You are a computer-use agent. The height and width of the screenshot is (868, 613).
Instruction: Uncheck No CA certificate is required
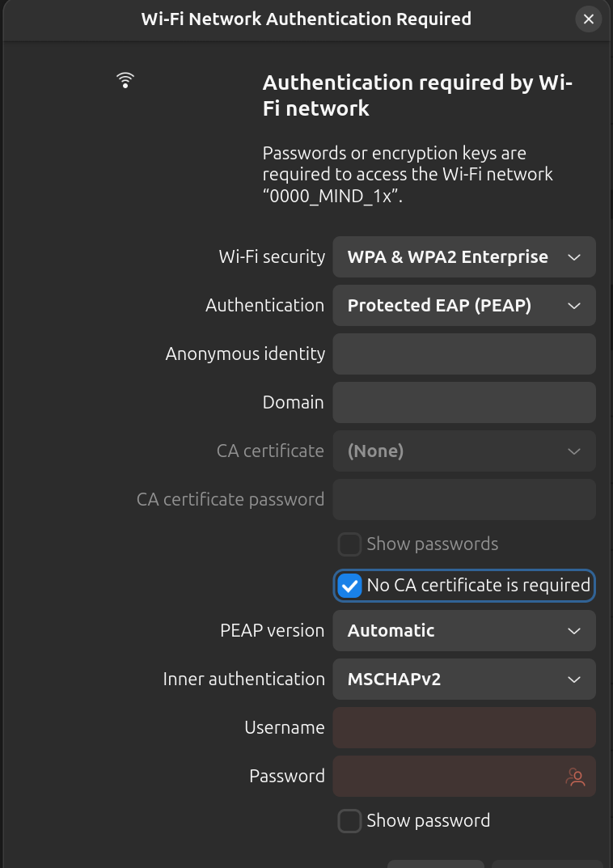(349, 586)
